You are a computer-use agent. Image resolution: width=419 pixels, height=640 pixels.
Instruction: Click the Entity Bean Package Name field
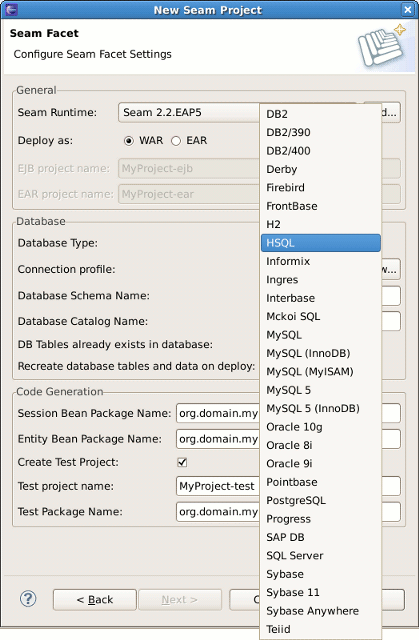tap(218, 439)
